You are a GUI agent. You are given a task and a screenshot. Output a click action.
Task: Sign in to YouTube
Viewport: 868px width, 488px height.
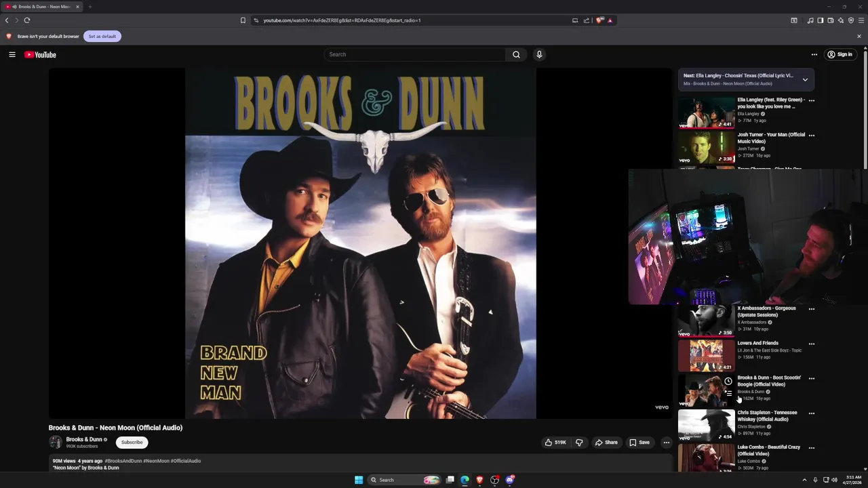(840, 54)
